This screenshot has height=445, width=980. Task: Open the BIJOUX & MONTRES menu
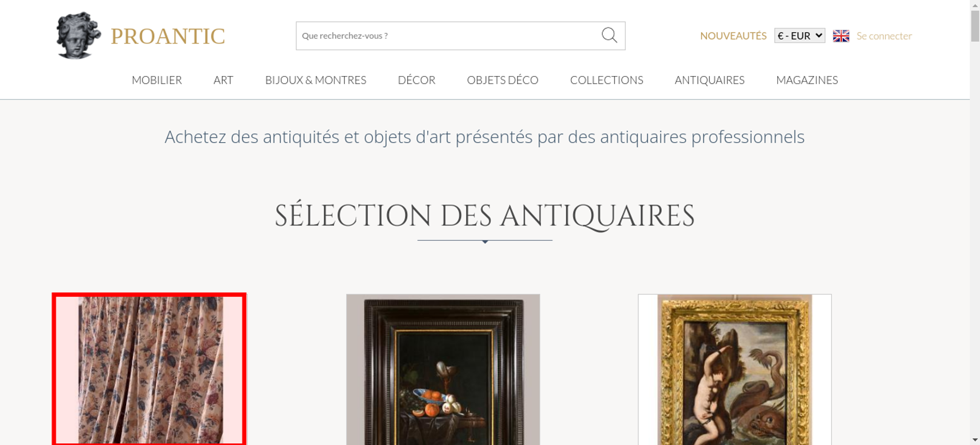[316, 80]
